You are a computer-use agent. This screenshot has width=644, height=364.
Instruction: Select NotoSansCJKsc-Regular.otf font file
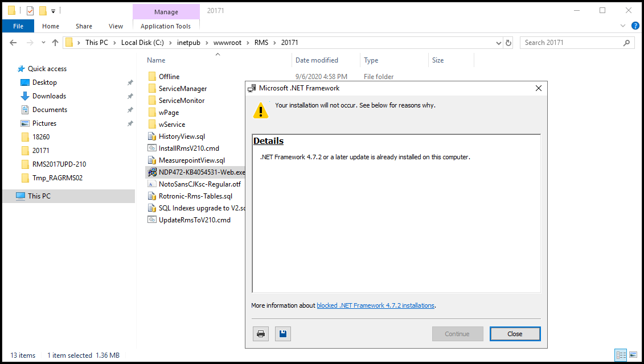point(200,184)
